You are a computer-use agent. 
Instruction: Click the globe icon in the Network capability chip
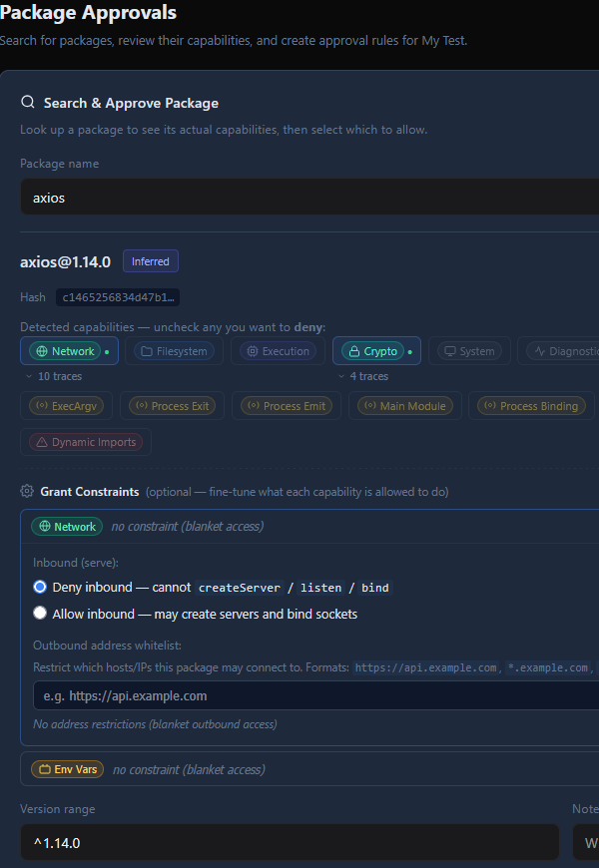tap(42, 351)
